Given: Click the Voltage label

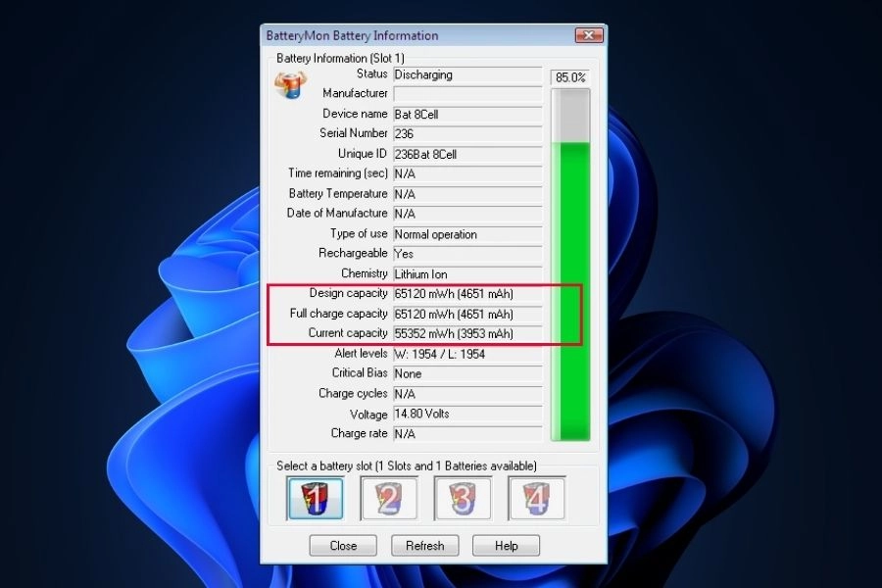Looking at the screenshot, I should tap(368, 415).
